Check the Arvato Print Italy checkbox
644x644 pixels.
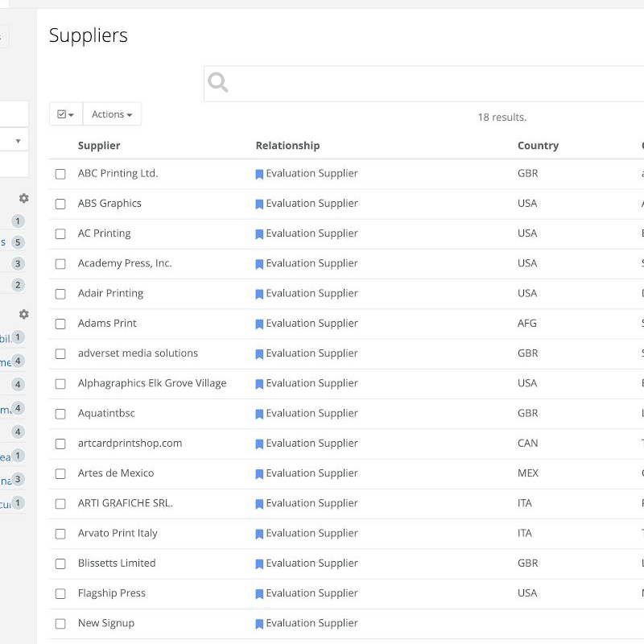click(x=60, y=534)
